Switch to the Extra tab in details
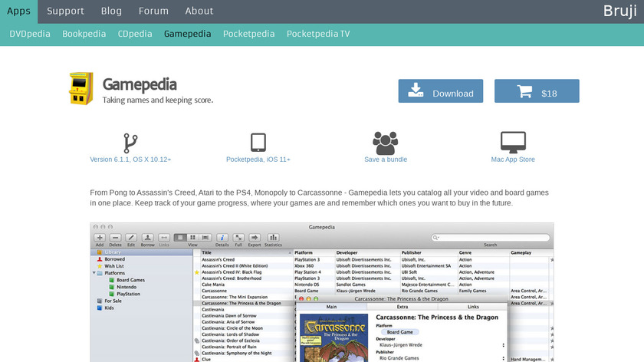This screenshot has width=644, height=362. tap(402, 307)
